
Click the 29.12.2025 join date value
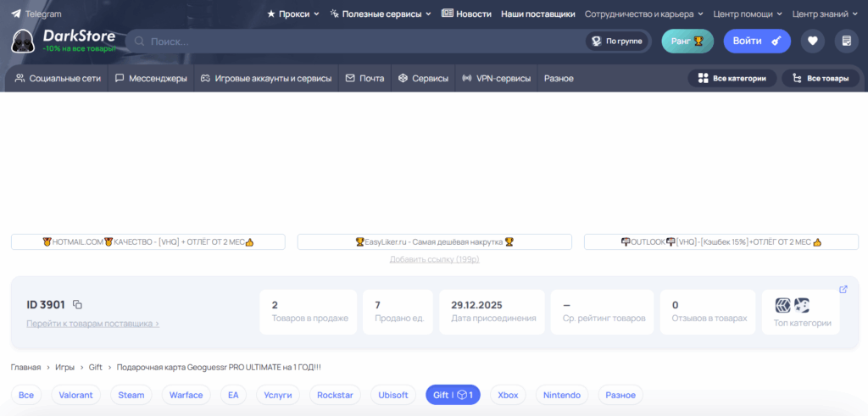tap(476, 305)
